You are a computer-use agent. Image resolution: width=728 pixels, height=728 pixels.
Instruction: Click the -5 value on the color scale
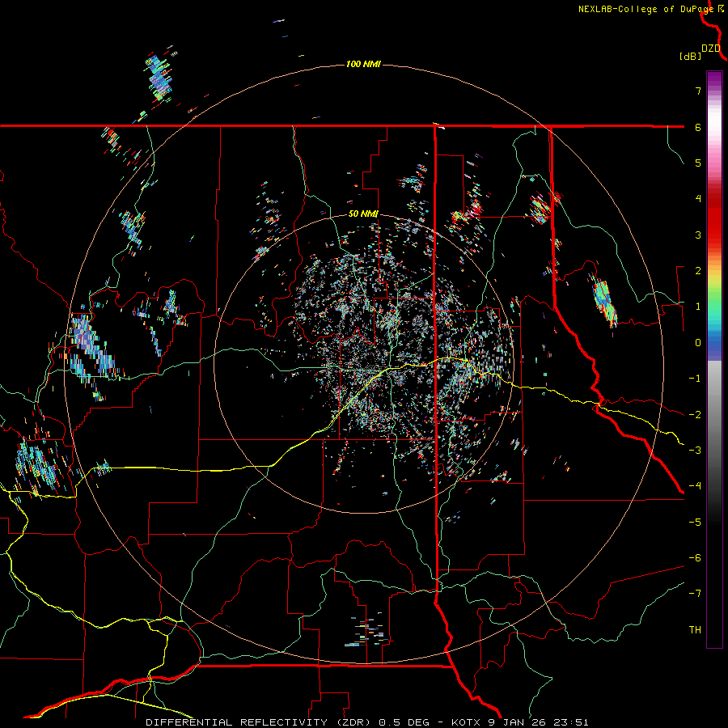695,523
